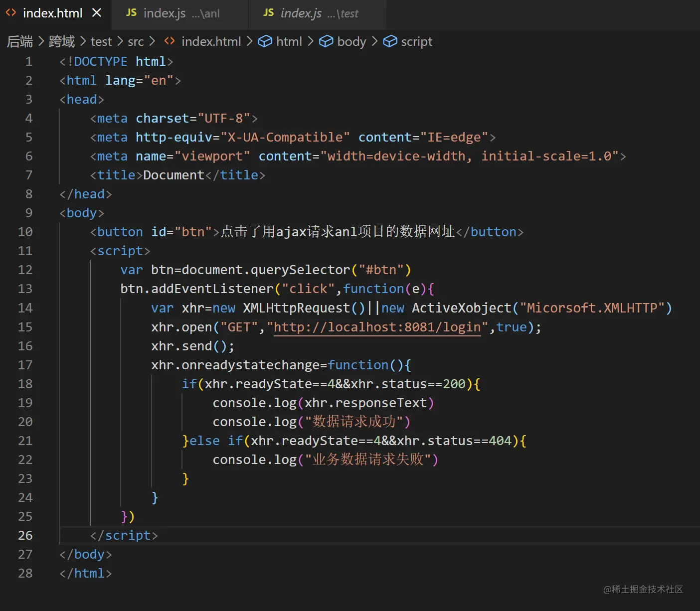Select the script symbol cube icon in breadcrumbs
The height and width of the screenshot is (611, 700).
[x=390, y=41]
